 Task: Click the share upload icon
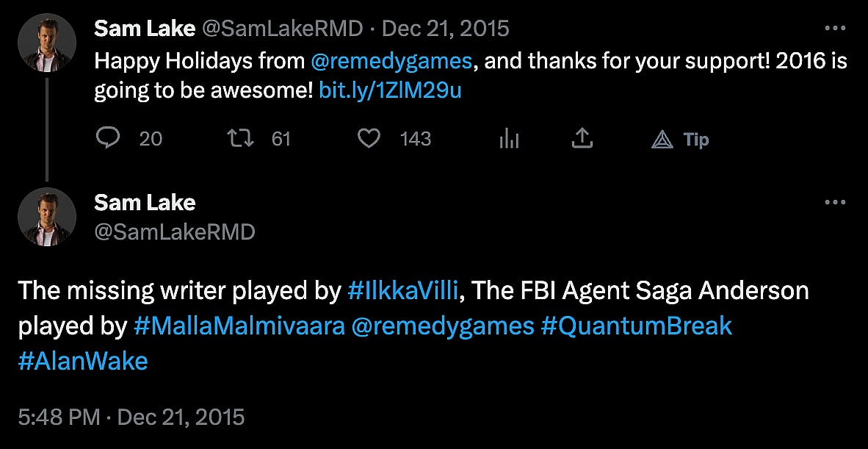pyautogui.click(x=582, y=138)
